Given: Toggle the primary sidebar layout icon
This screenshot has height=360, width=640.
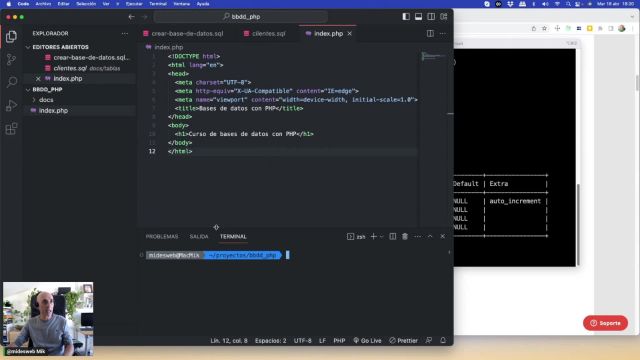Looking at the screenshot, I should (x=406, y=17).
